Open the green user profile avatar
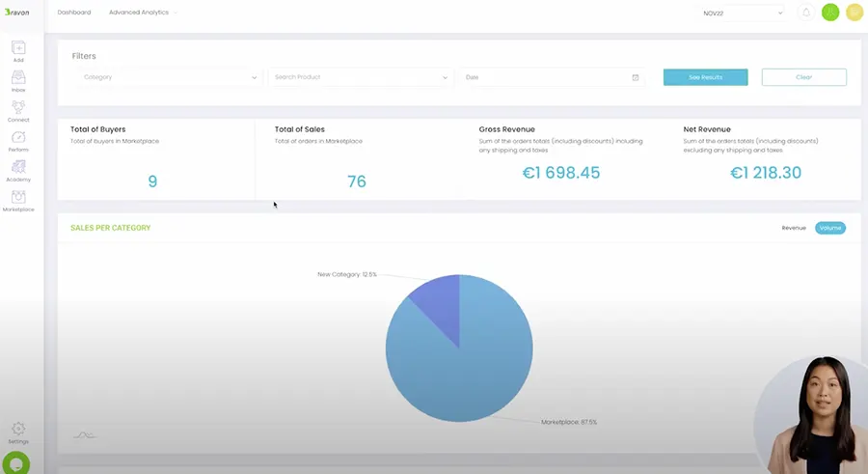The image size is (868, 474). (829, 13)
